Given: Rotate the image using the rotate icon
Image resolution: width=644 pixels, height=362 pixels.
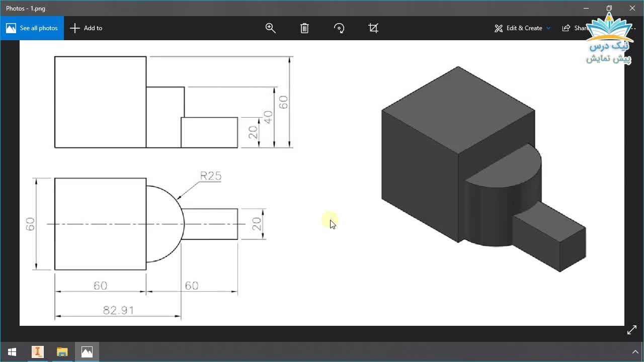Looking at the screenshot, I should [339, 28].
